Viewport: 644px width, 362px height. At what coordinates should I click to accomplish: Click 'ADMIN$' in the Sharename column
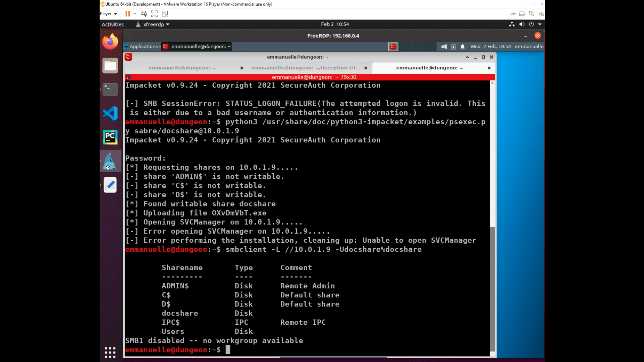pos(175,286)
